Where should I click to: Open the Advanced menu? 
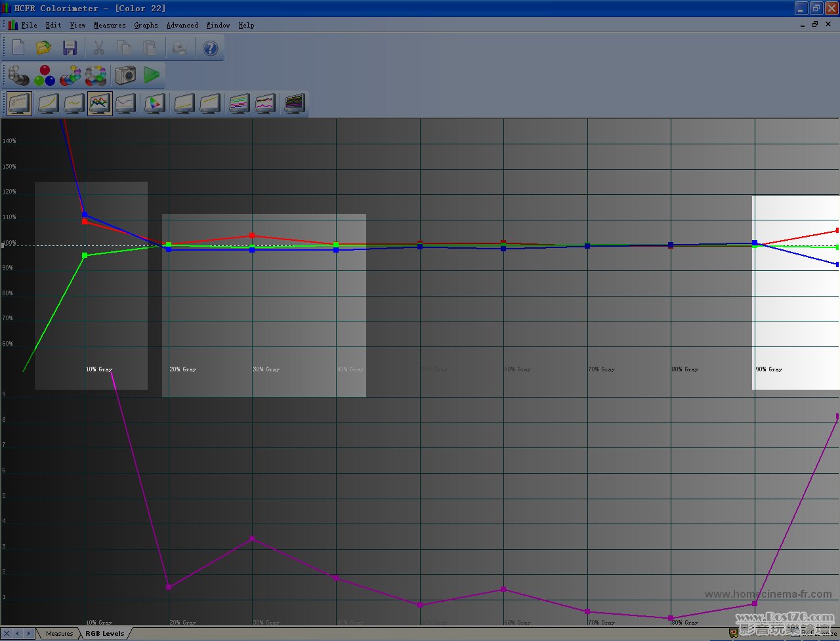(x=182, y=25)
